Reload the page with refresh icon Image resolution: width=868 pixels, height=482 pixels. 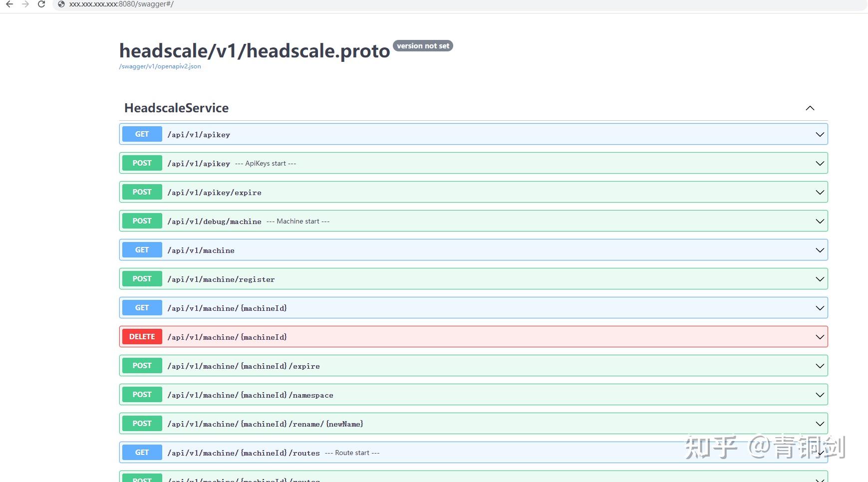[x=41, y=4]
